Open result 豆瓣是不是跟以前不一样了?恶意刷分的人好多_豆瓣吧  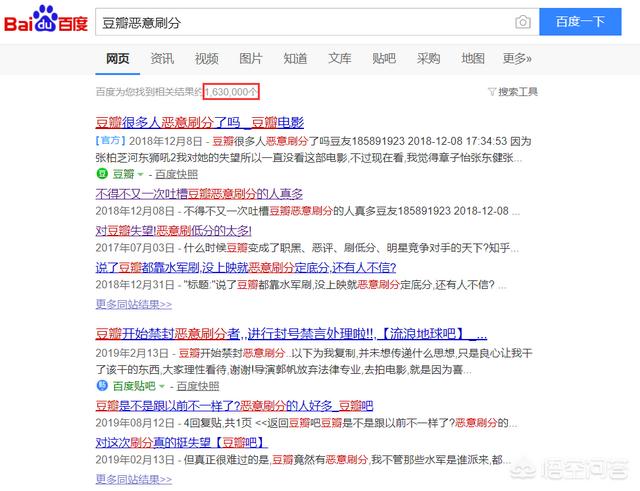click(x=234, y=405)
